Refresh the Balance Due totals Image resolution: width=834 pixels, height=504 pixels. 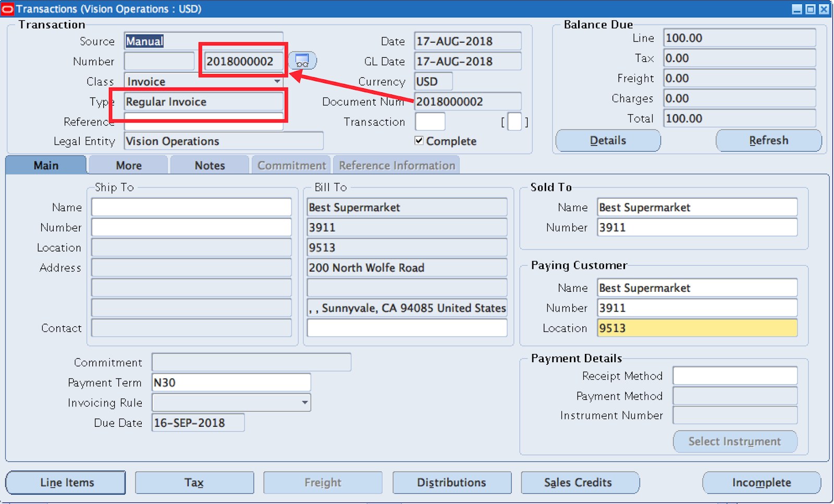coord(768,140)
